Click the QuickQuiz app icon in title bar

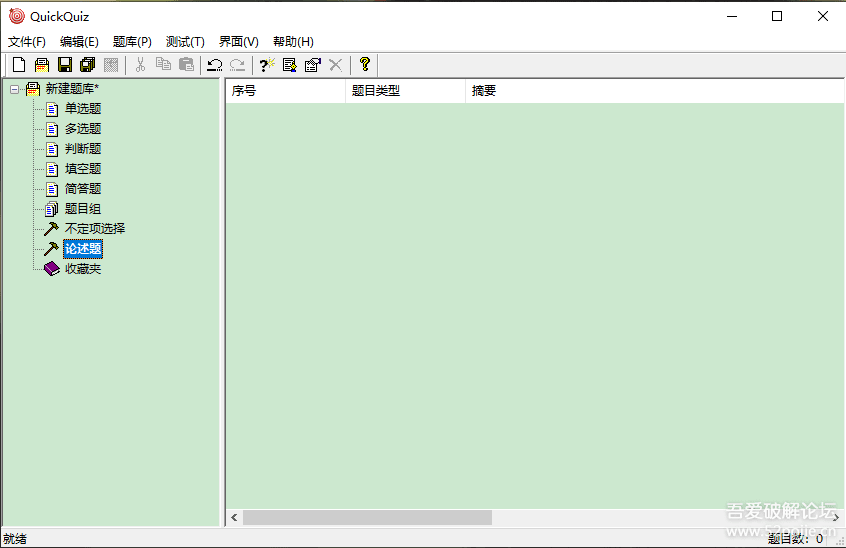(x=17, y=16)
